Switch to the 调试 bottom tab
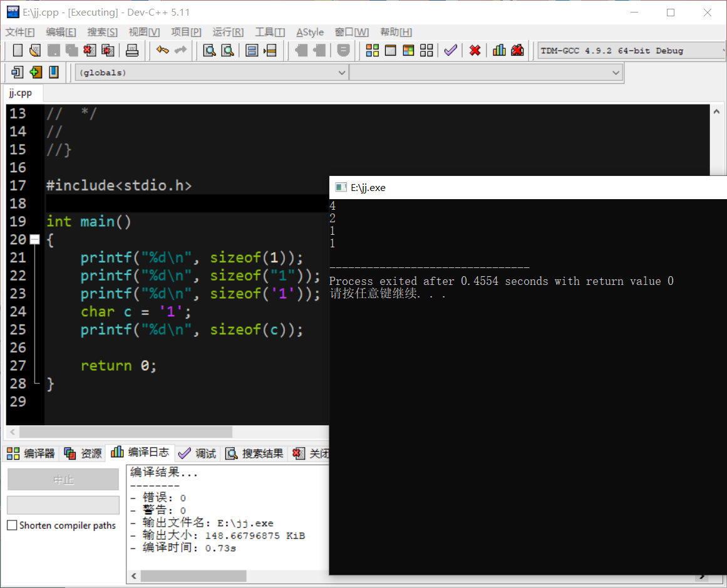Viewport: 727px width, 588px height. (197, 453)
